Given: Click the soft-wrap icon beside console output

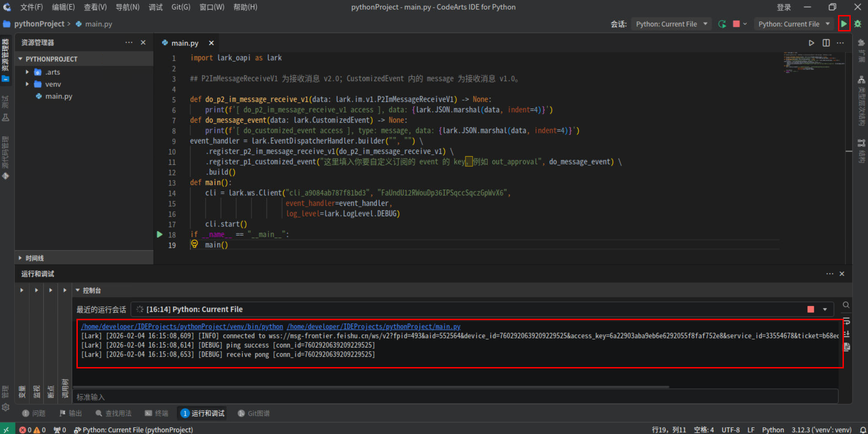Looking at the screenshot, I should (846, 322).
